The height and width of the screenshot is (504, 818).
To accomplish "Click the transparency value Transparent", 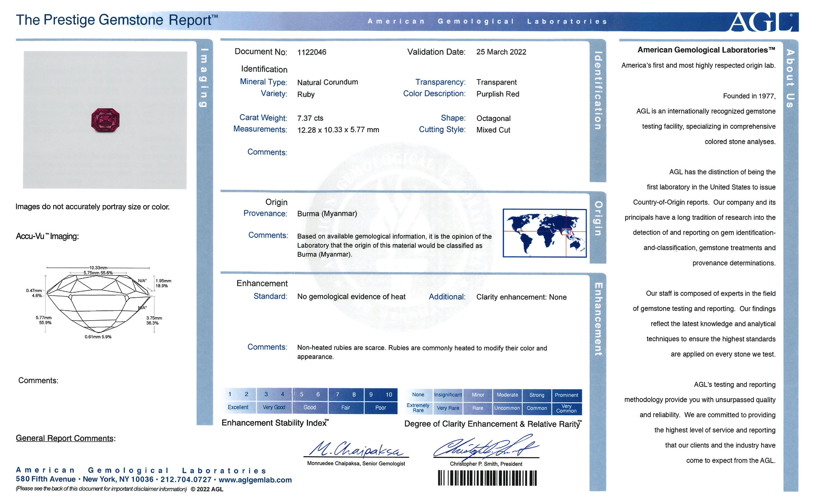I will point(496,82).
